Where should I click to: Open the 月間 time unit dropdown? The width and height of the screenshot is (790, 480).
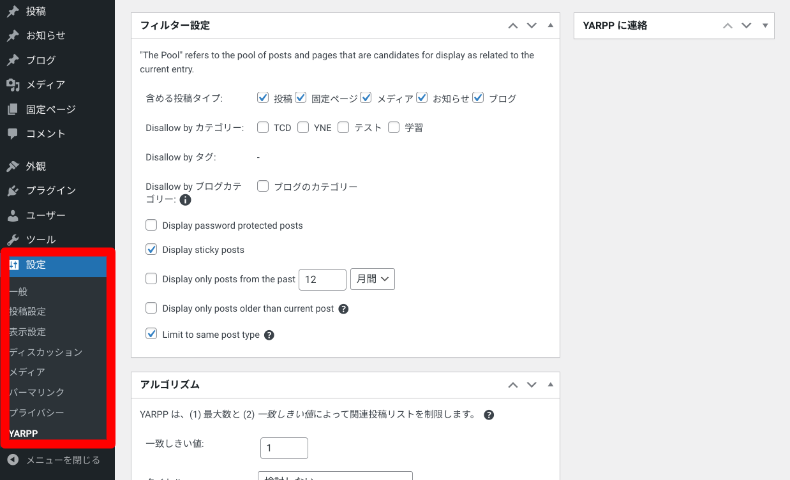(372, 279)
